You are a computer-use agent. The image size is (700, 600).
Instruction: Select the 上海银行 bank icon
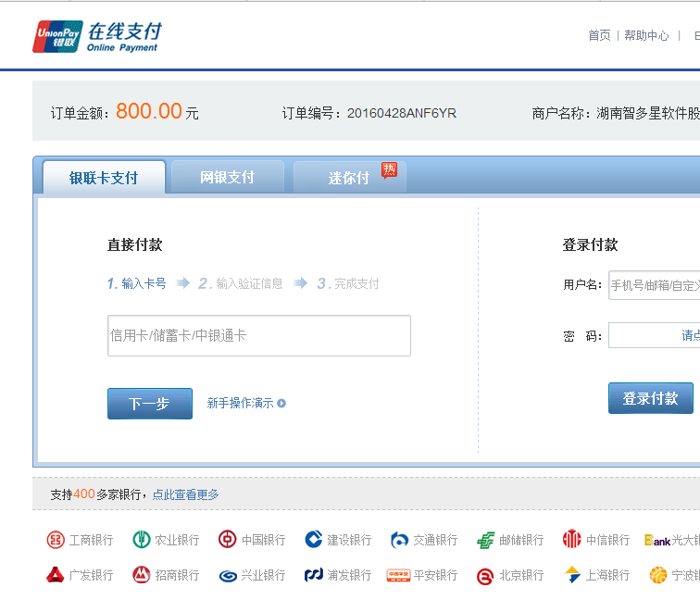pos(573,575)
